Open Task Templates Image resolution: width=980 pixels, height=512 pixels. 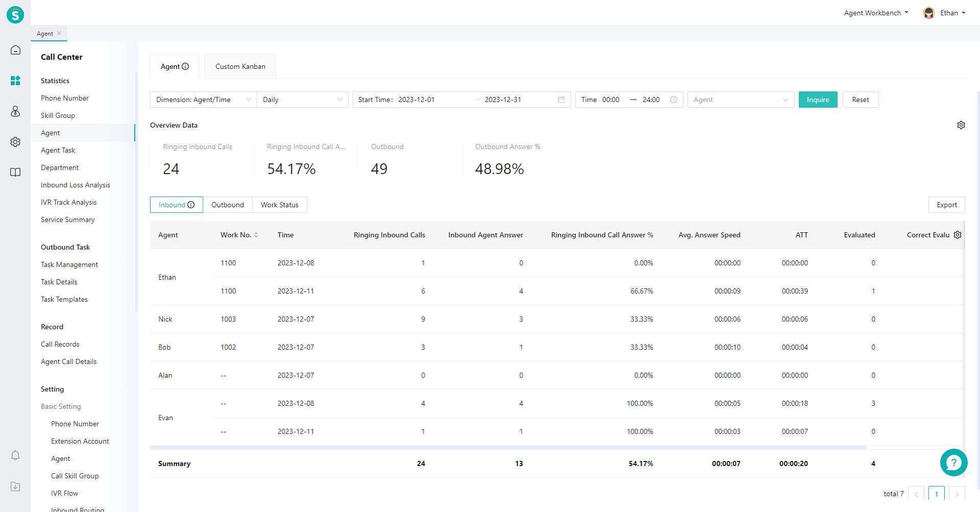coord(64,299)
